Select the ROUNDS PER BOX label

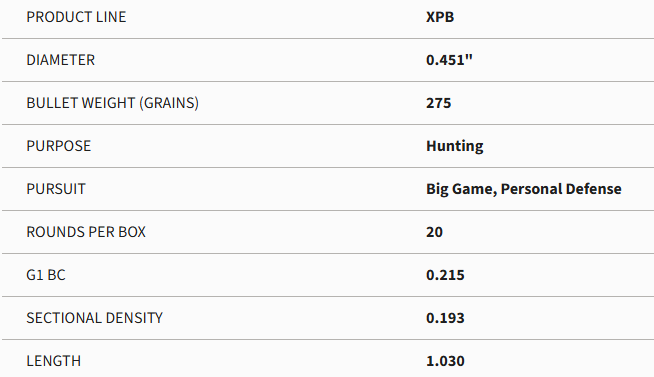point(86,232)
